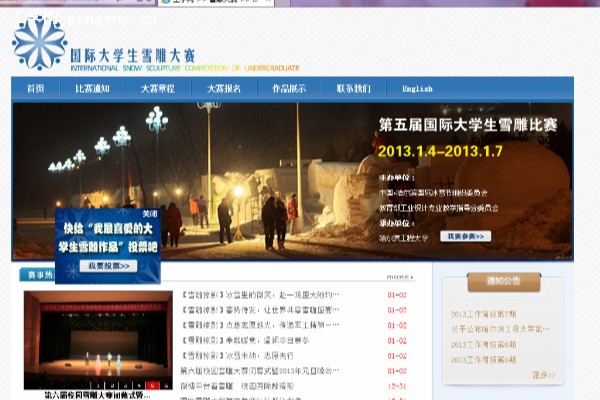Go to the 大赛章程 page

(x=158, y=89)
